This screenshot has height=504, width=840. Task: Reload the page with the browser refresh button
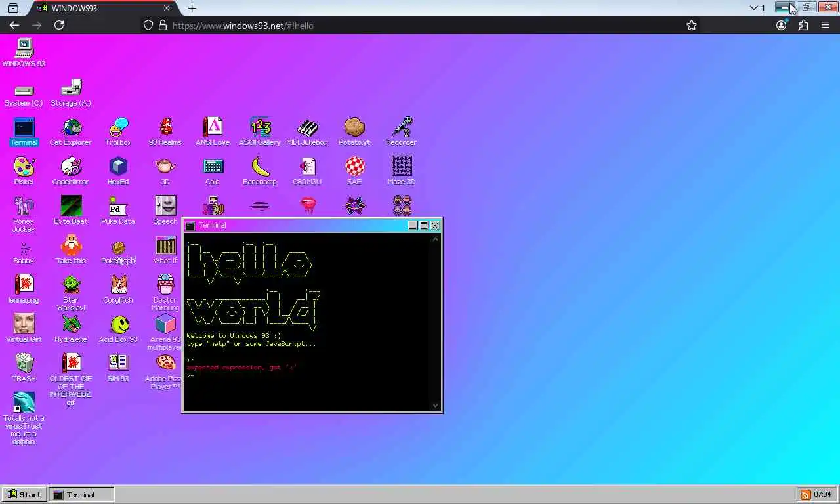(59, 25)
